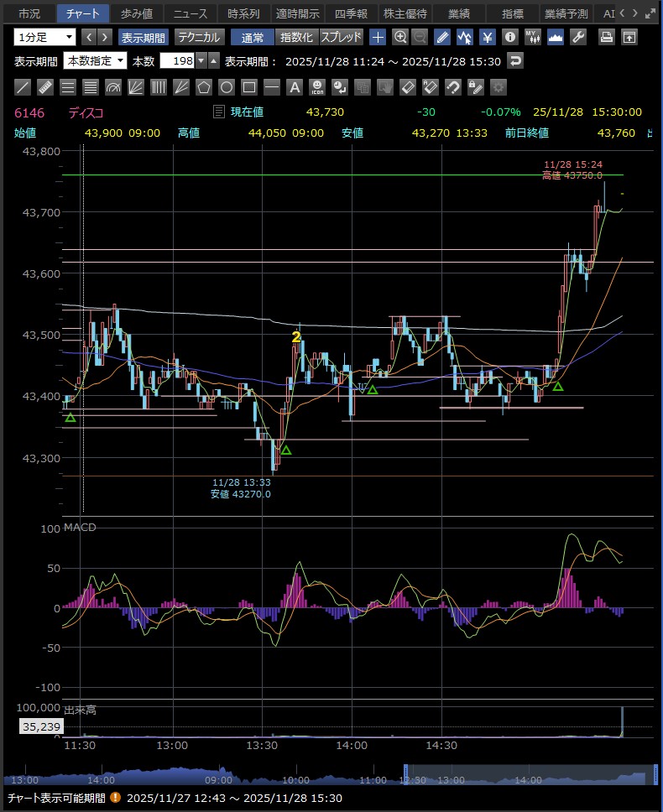Click the 本数 decrease arrow
The width and height of the screenshot is (663, 812).
201,61
